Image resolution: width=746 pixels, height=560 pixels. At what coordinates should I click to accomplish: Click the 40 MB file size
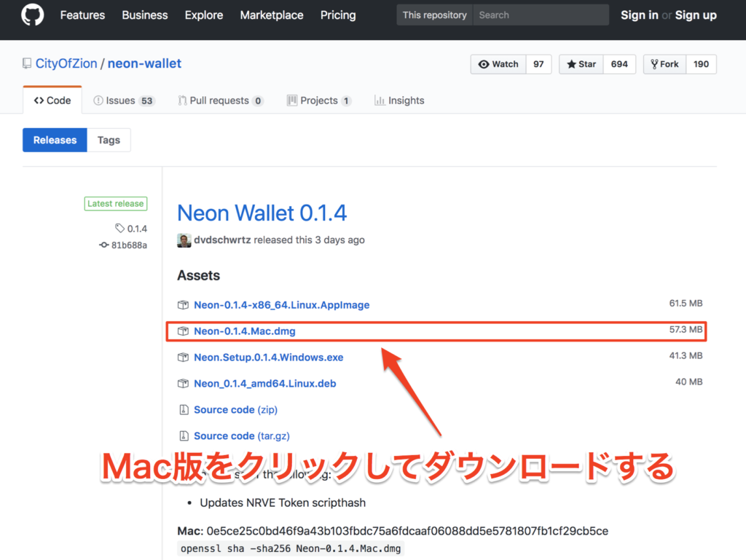coord(689,382)
